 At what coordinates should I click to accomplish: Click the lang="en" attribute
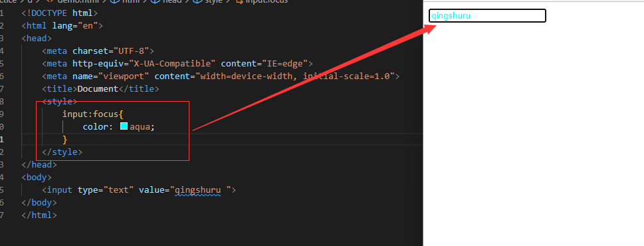(x=75, y=26)
